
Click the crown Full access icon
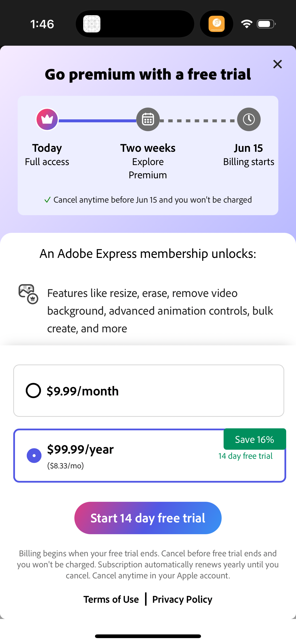pyautogui.click(x=47, y=120)
